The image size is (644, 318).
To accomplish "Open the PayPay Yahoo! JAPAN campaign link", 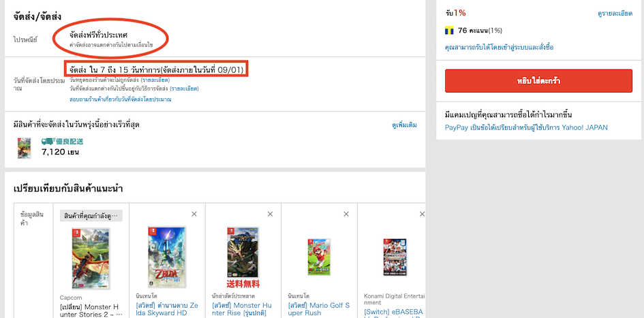I will pyautogui.click(x=526, y=127).
